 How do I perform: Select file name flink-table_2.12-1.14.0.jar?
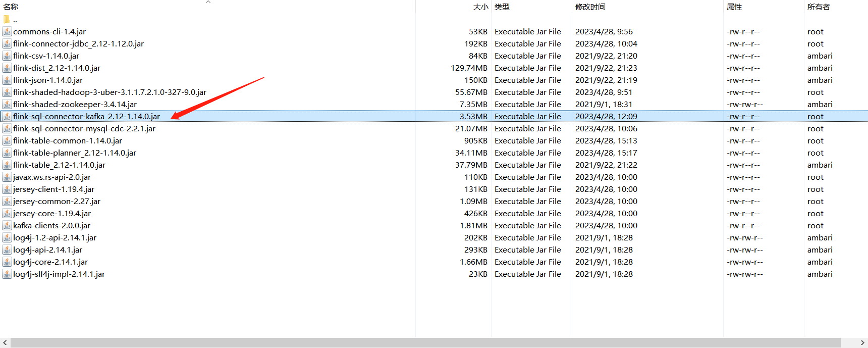[60, 165]
